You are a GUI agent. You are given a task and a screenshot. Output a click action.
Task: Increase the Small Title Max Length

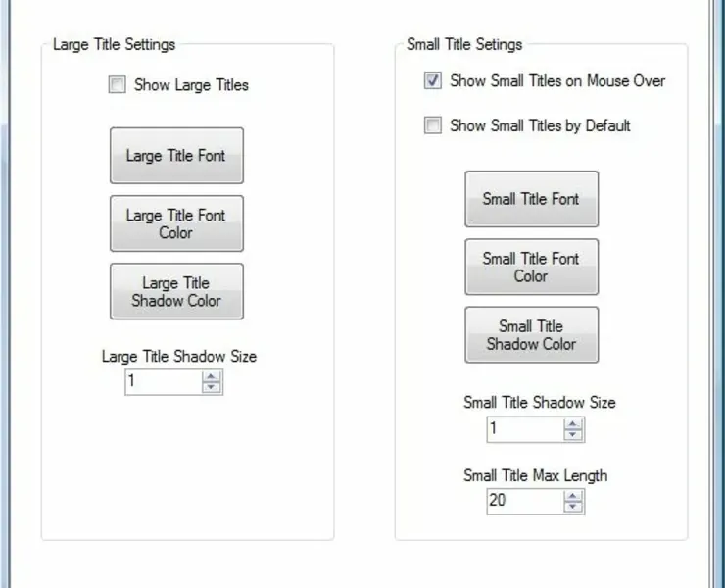pos(574,496)
